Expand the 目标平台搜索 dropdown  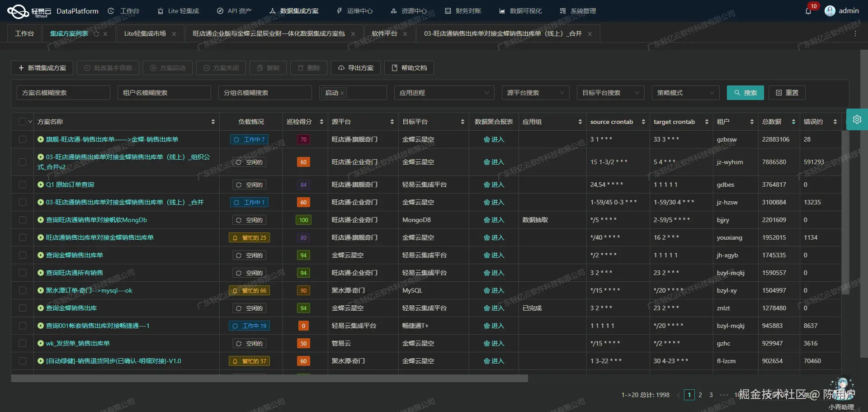(x=610, y=93)
